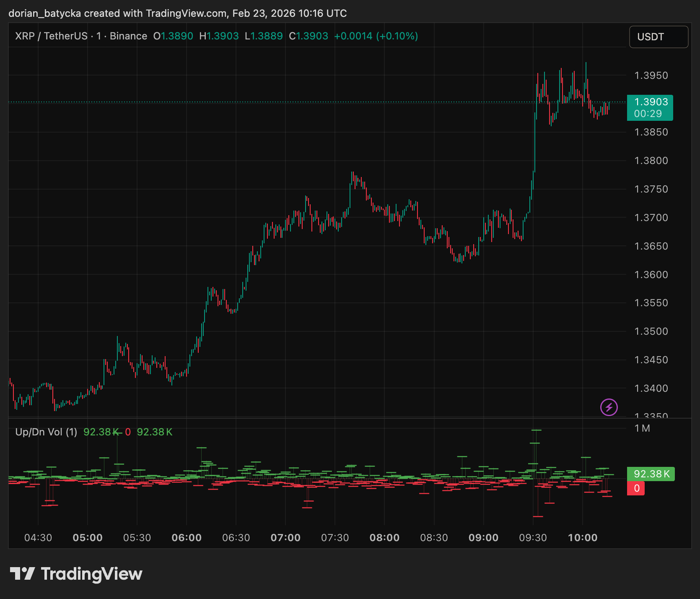Image resolution: width=700 pixels, height=599 pixels.
Task: Click the 92.38K volume tag on right scale
Action: pos(650,474)
